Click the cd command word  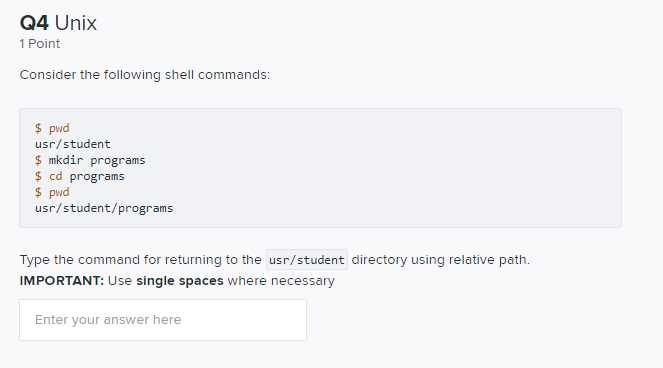[55, 176]
